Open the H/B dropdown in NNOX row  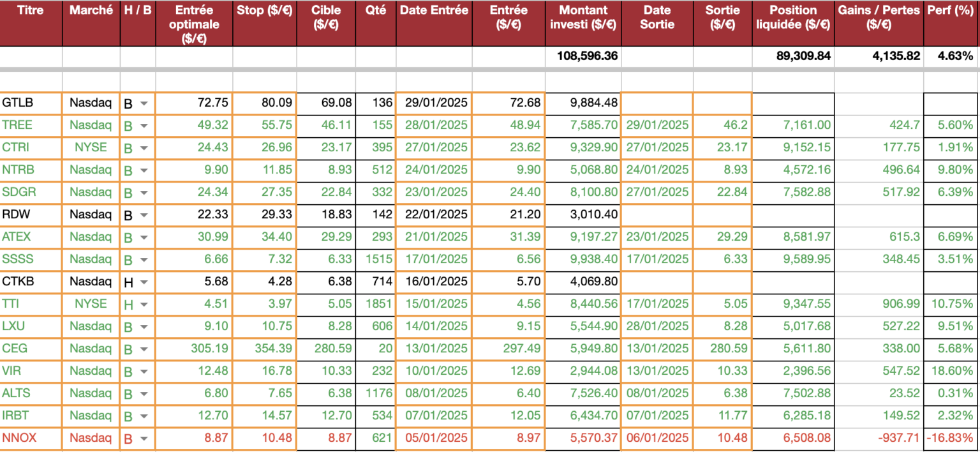(144, 439)
